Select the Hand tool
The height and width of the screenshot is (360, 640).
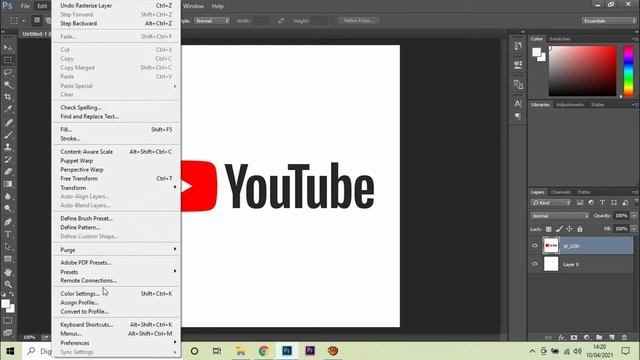[x=8, y=272]
